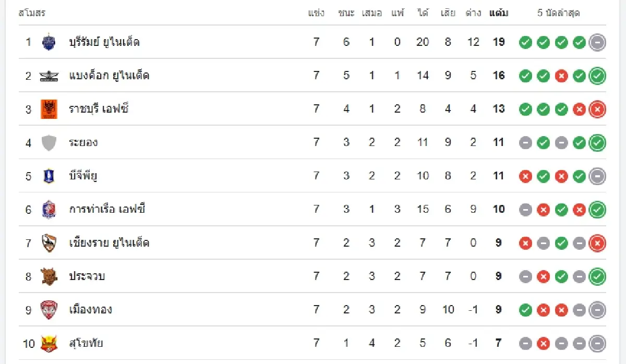The height and width of the screenshot is (364, 626).
Task: Open Buriram United's latest draw result icon
Action: pos(597,42)
